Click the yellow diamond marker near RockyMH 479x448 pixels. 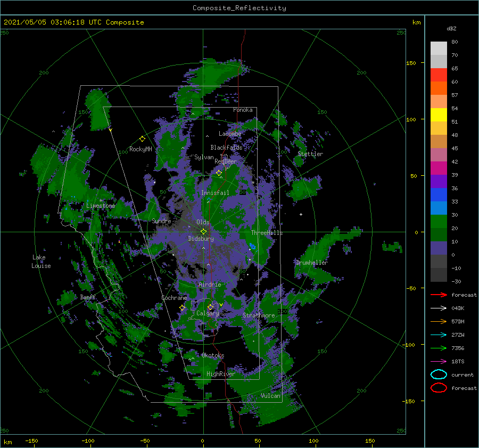142,139
